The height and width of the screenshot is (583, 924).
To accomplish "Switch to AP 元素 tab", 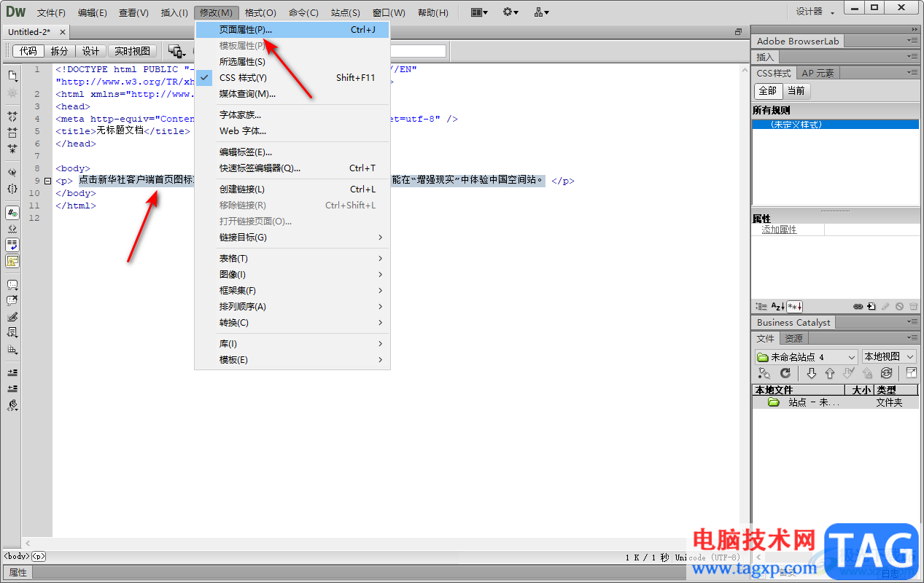I will [x=818, y=73].
